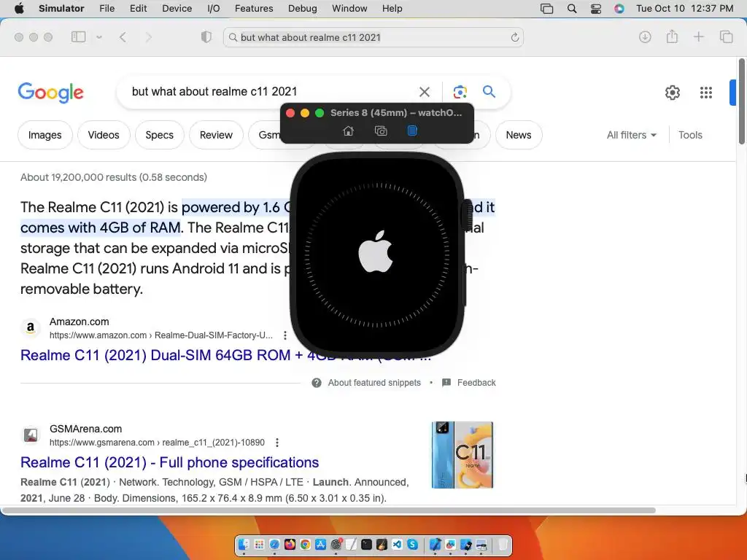747x560 pixels.
Task: Click the GSMArena.com site name
Action: pos(86,429)
